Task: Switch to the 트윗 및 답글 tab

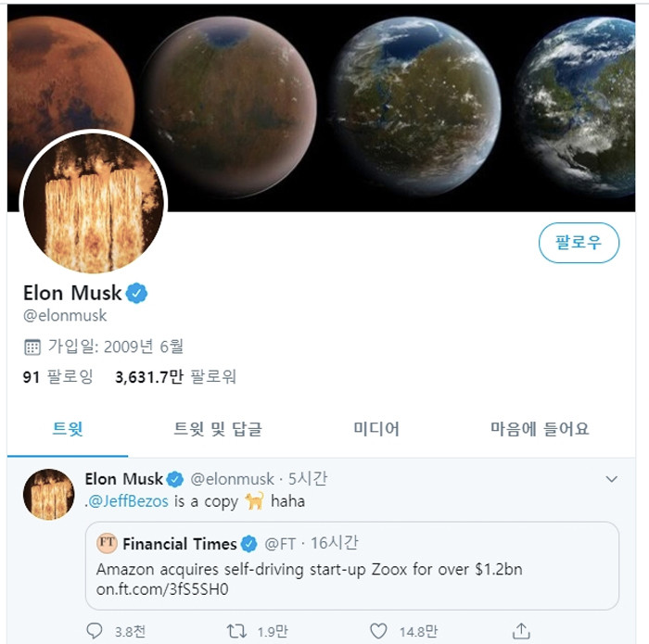Action: pos(218,429)
